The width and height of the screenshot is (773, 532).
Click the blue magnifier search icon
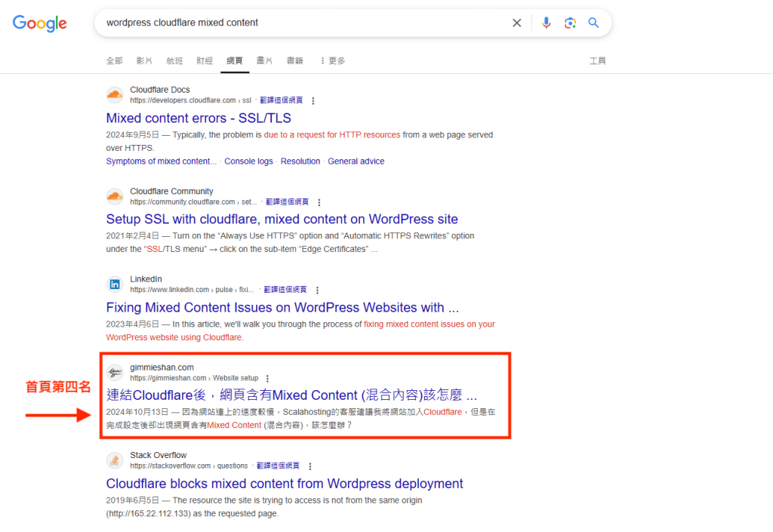pos(593,23)
